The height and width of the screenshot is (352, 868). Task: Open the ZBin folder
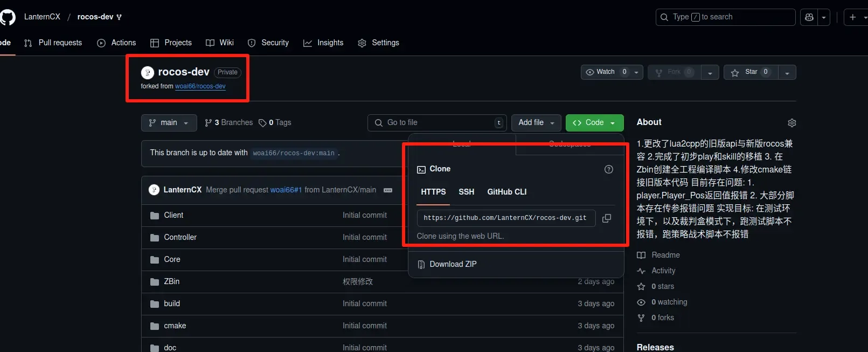click(x=172, y=281)
